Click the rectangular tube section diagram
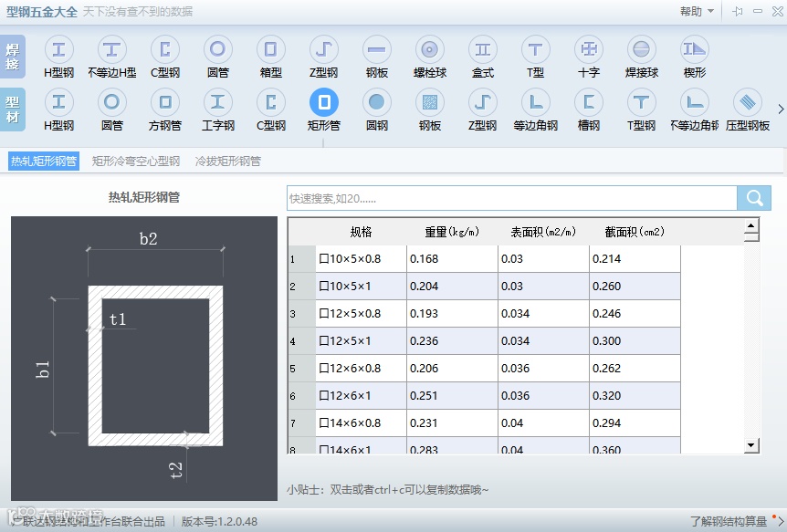 pos(144,359)
